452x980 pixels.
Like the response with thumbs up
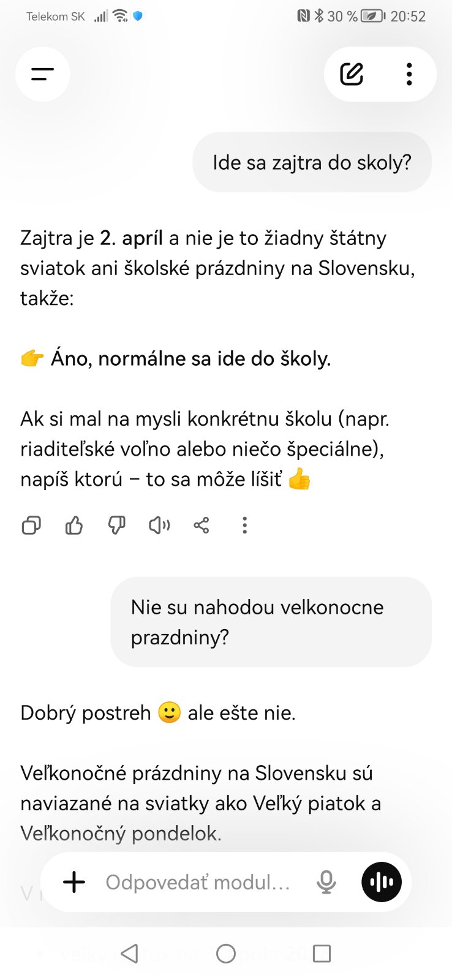tap(74, 525)
